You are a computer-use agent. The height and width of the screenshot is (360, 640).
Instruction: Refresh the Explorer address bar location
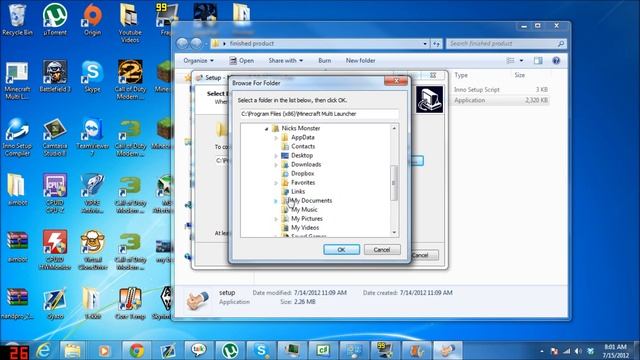(436, 44)
